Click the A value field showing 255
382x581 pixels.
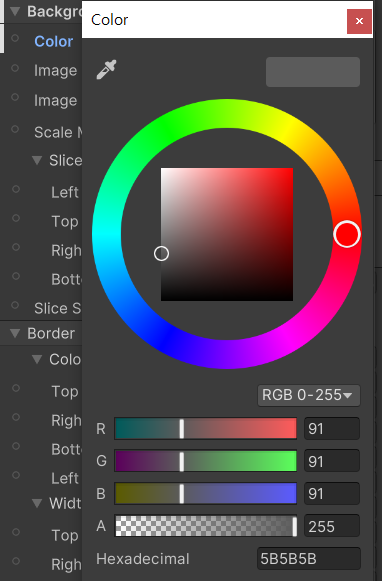click(x=332, y=526)
